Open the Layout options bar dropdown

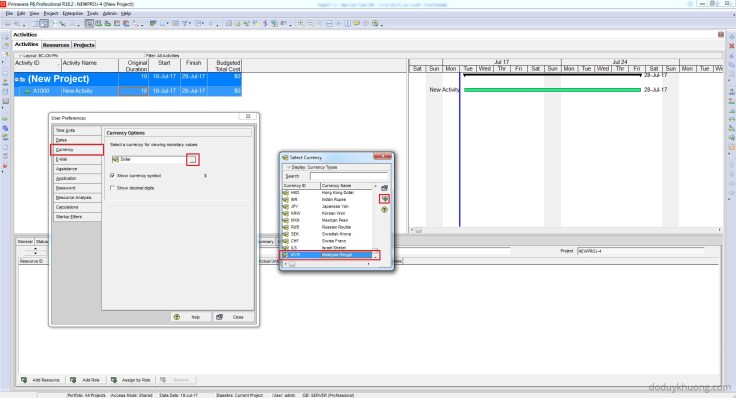click(x=20, y=55)
